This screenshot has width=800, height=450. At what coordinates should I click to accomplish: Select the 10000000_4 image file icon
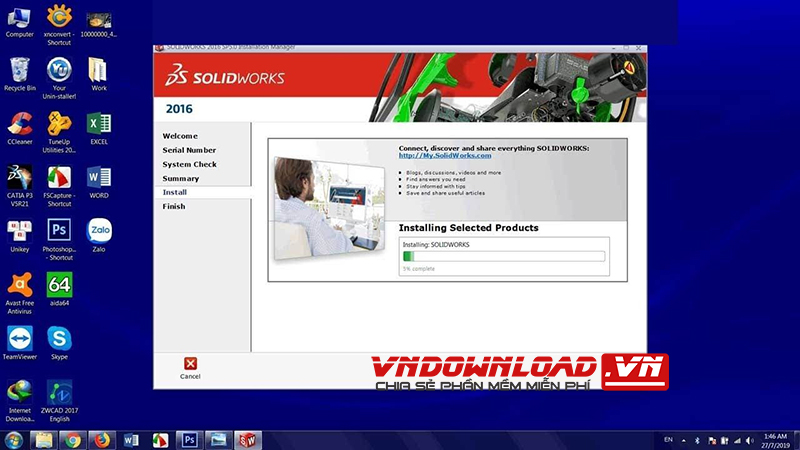(98, 24)
